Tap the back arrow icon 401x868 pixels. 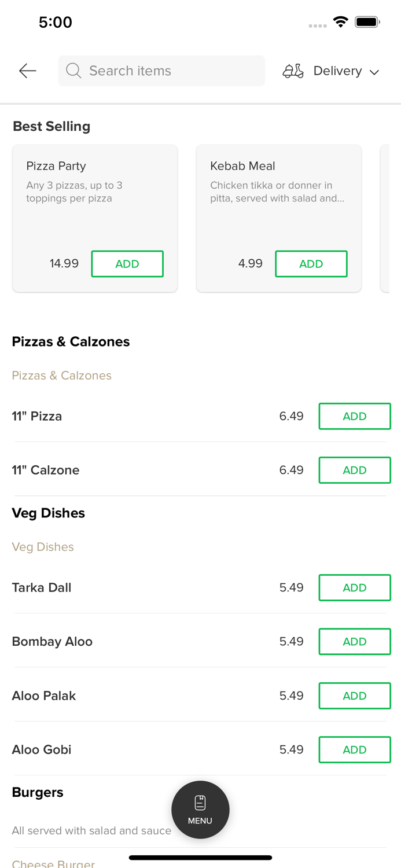(27, 71)
